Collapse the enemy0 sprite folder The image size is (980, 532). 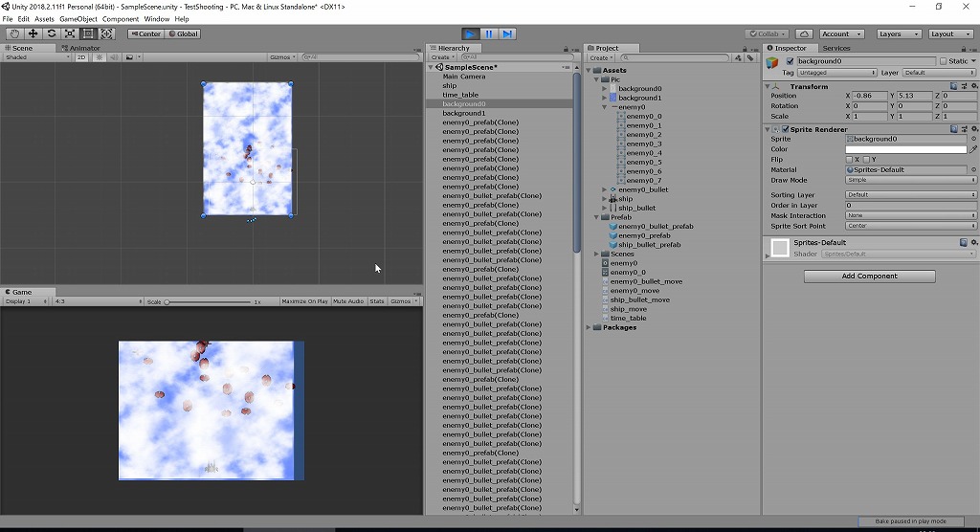point(605,107)
